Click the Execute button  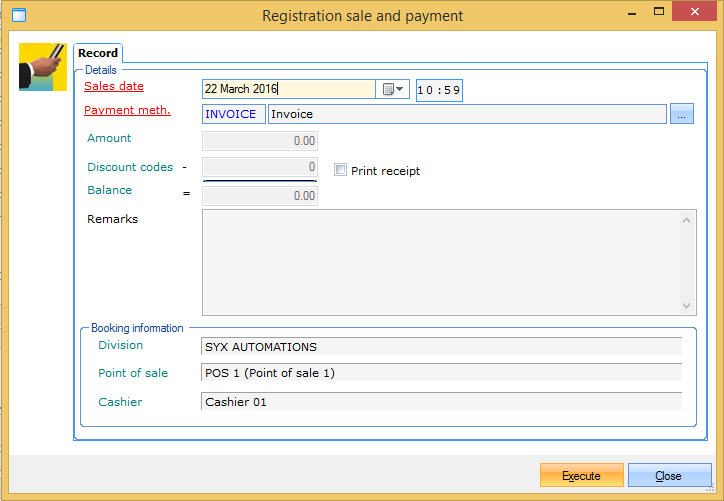click(x=581, y=476)
